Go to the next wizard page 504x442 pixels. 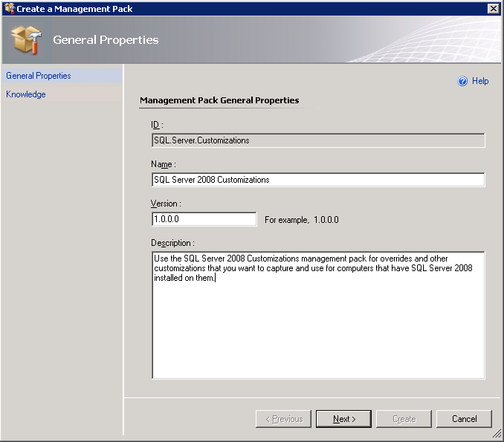tap(343, 419)
